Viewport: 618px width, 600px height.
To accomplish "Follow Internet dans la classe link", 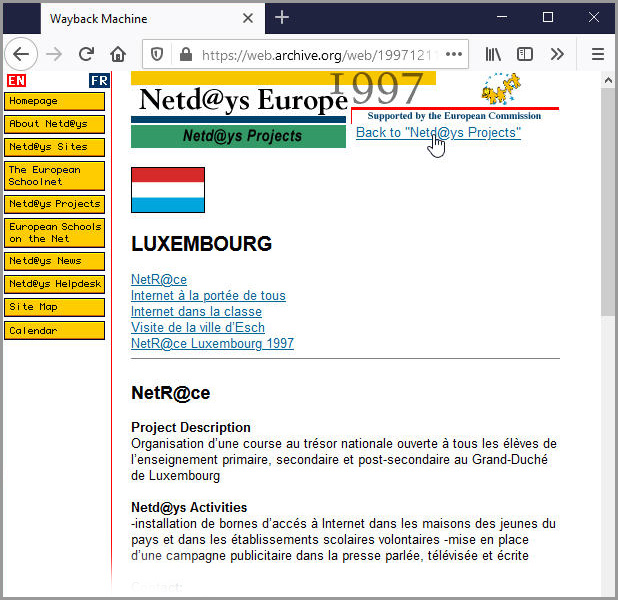I will click(x=196, y=311).
